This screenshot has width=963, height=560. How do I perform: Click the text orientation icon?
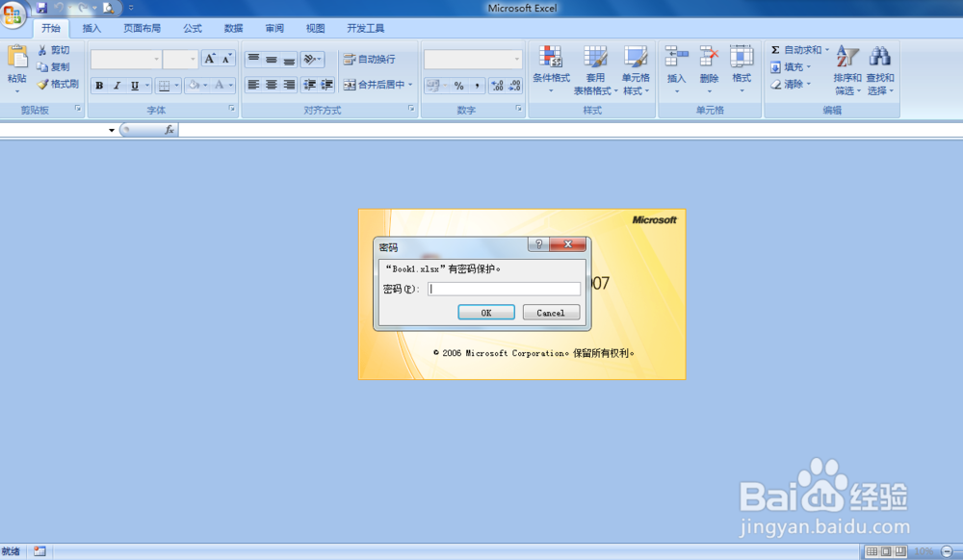tap(309, 59)
